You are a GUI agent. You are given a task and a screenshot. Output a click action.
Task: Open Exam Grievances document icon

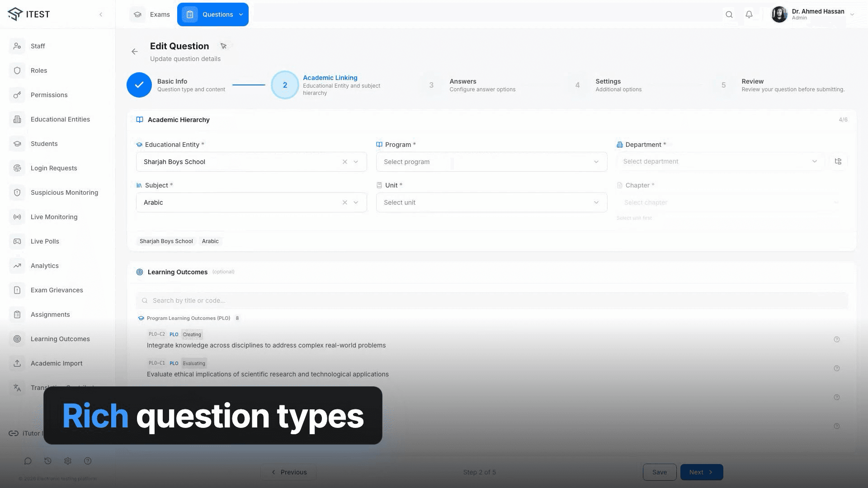pos(17,290)
